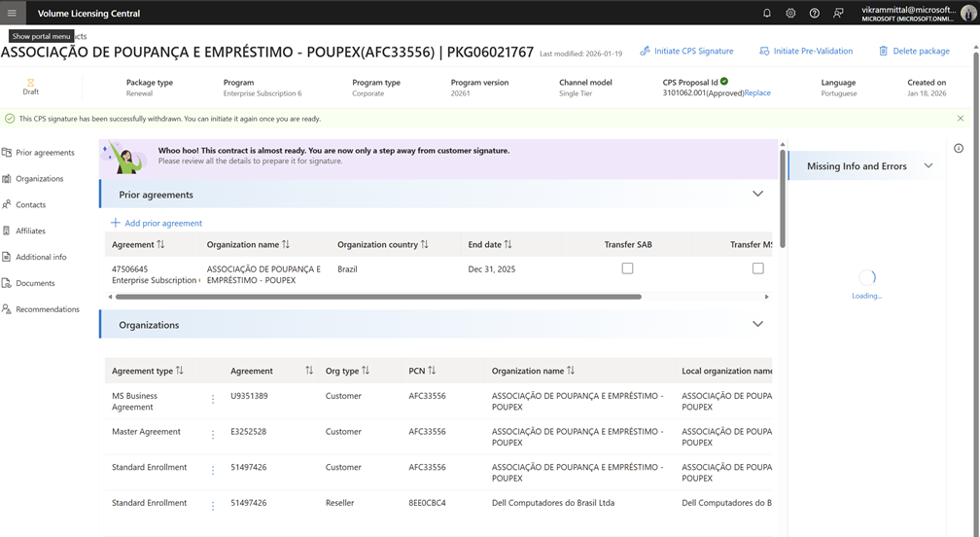
Task: Open user account avatar
Action: point(968,13)
